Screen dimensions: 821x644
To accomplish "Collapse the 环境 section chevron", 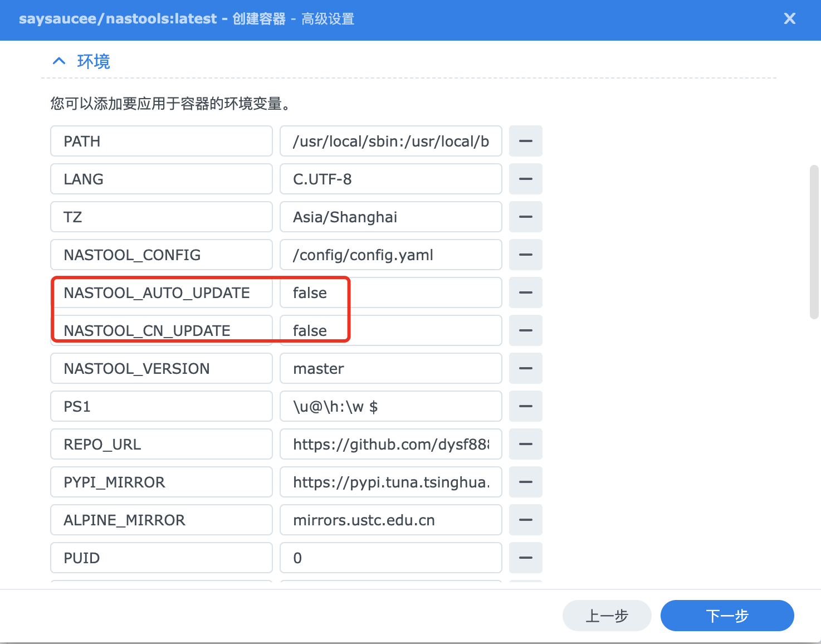I will coord(59,61).
